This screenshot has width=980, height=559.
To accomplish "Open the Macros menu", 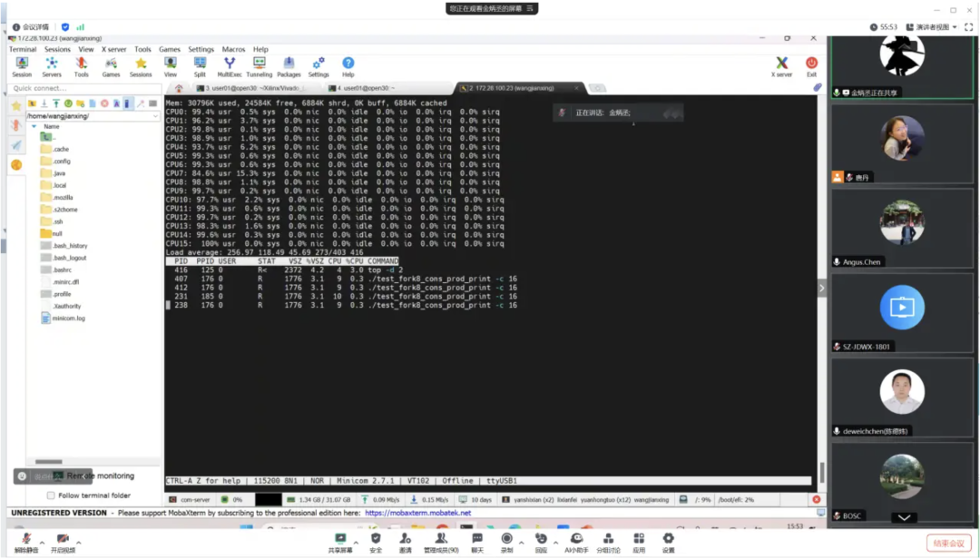I will 233,49.
